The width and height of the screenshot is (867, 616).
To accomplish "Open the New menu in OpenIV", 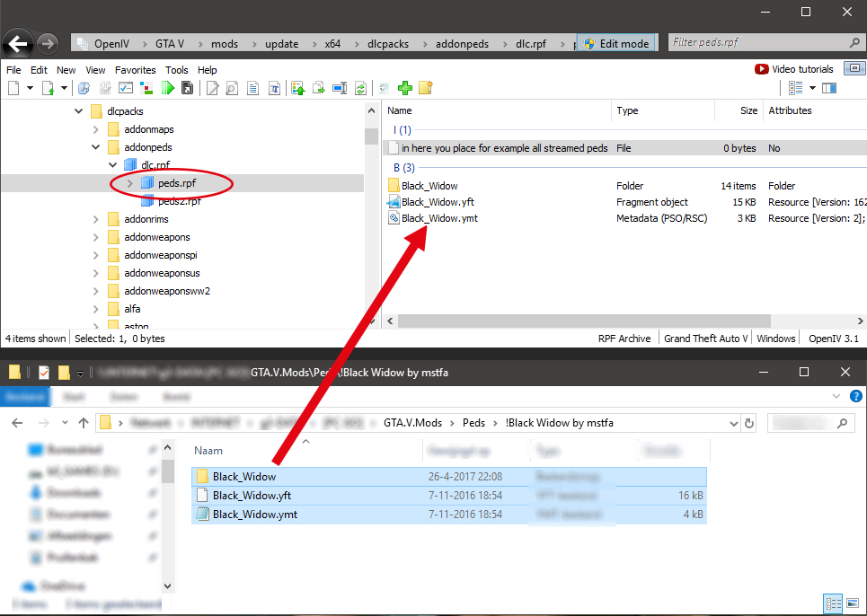I will click(x=66, y=70).
